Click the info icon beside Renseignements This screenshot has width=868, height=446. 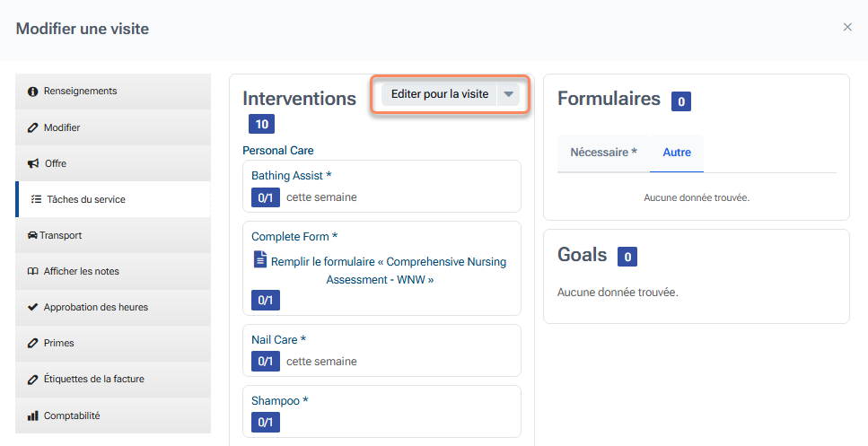pos(33,92)
